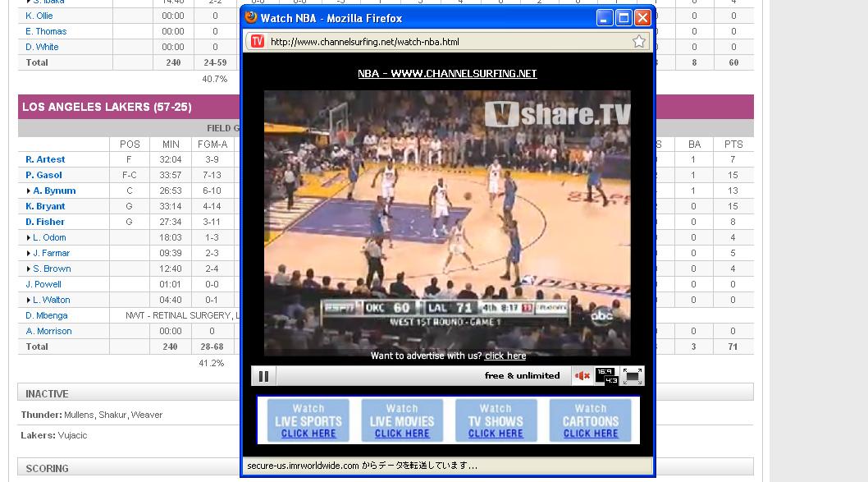The image size is (868, 482).
Task: Open the Watch Live Movies banner
Action: click(x=403, y=420)
